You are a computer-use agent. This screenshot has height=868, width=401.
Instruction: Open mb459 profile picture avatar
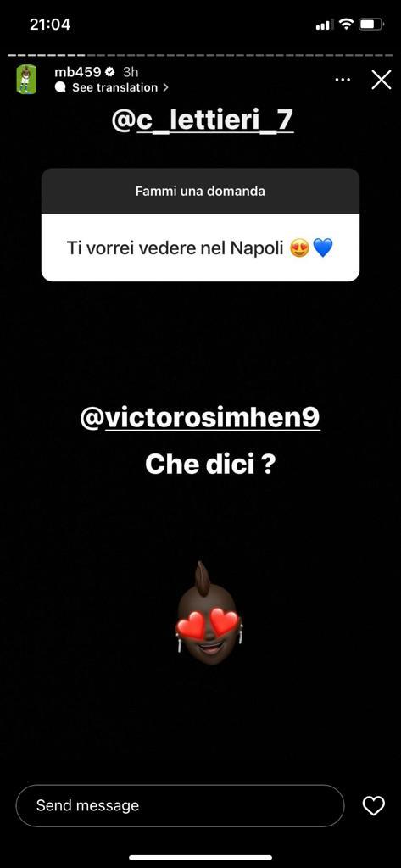point(26,79)
